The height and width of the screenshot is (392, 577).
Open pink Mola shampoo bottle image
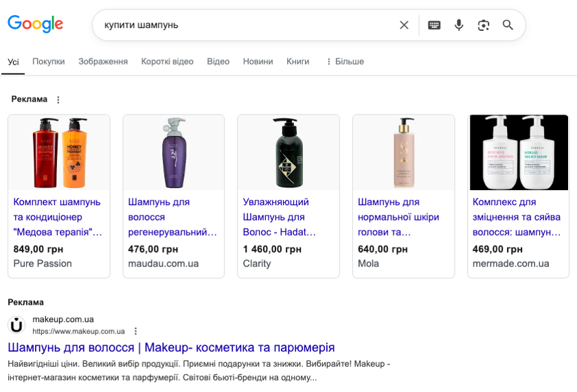pos(403,152)
